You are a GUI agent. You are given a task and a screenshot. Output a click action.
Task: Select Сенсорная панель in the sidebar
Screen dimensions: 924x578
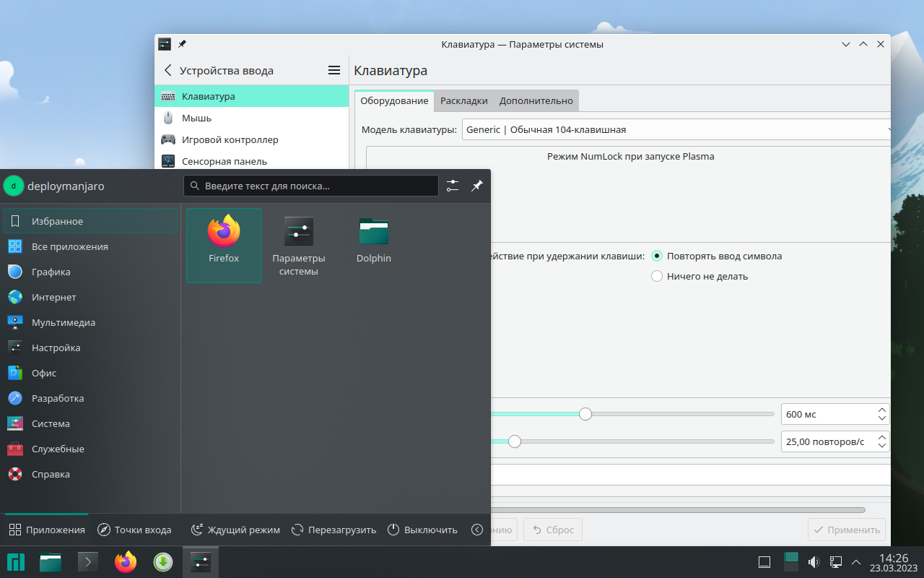[x=252, y=161]
